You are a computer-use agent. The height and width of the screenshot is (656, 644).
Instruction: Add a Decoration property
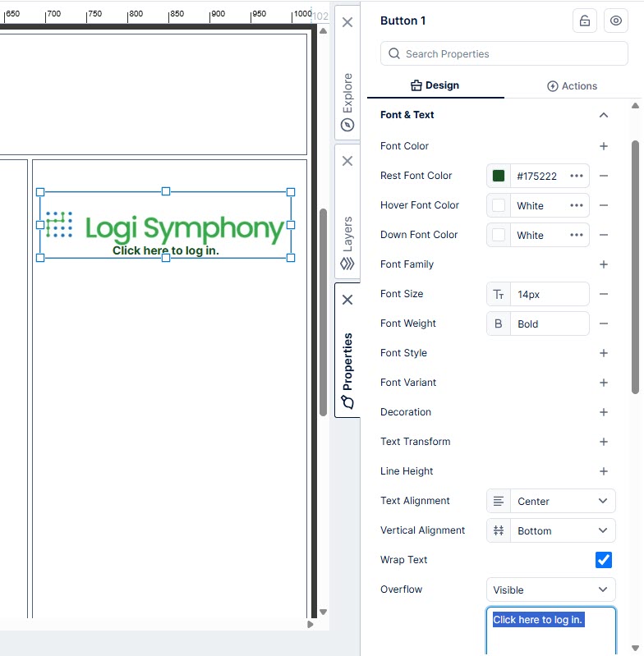(603, 412)
